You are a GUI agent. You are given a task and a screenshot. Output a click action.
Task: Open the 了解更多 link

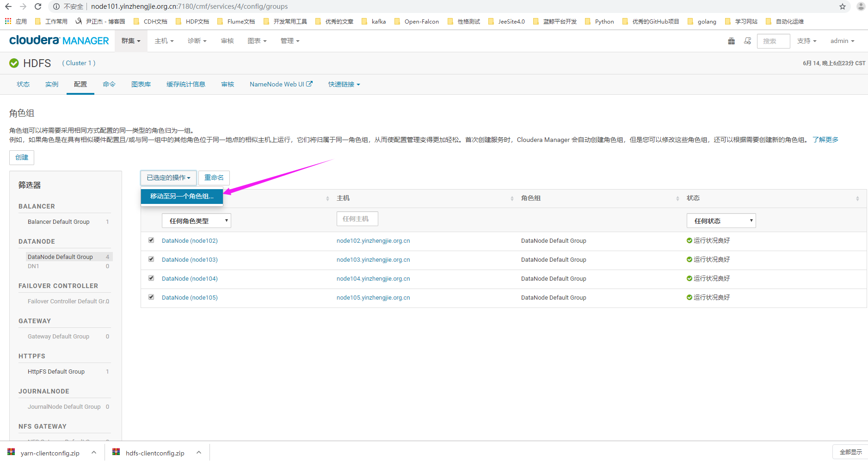(825, 140)
